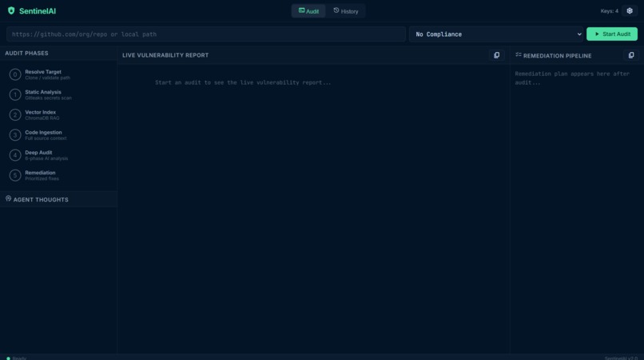Viewport: 644px width, 360px height.
Task: Copy the live vulnerability report via icon
Action: (x=496, y=55)
